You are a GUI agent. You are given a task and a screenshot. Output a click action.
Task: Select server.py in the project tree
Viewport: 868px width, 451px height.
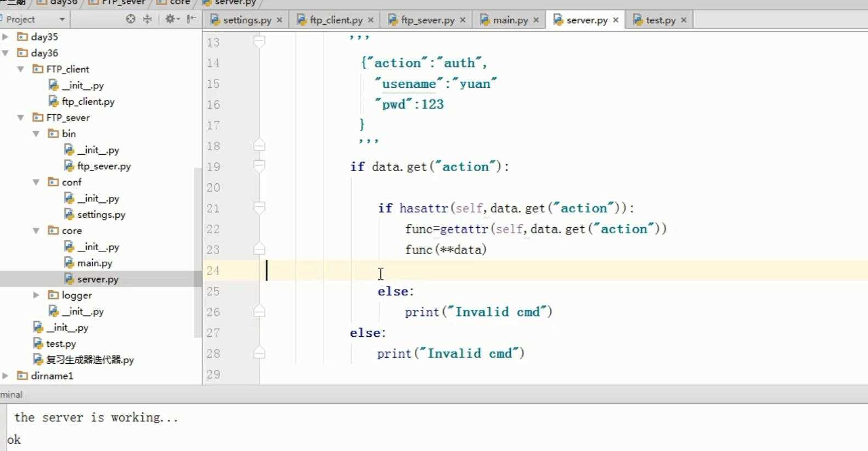click(x=98, y=279)
